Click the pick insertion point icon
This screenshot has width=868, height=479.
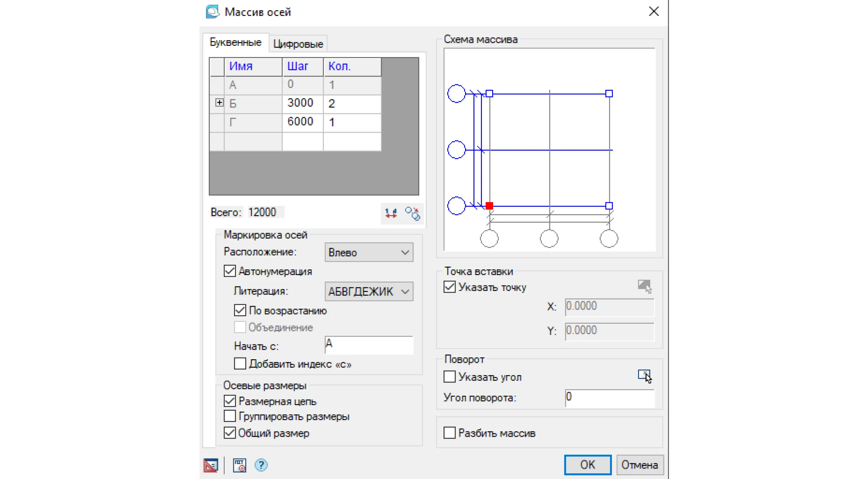[x=644, y=286]
